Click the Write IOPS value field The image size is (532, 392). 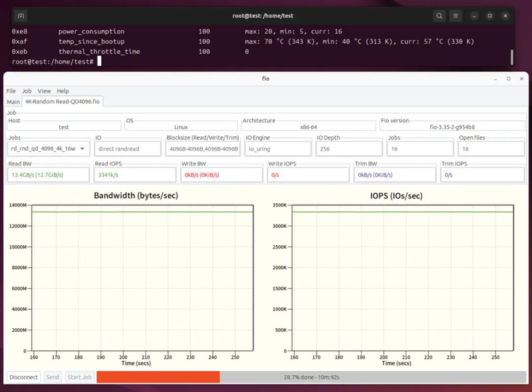point(309,175)
